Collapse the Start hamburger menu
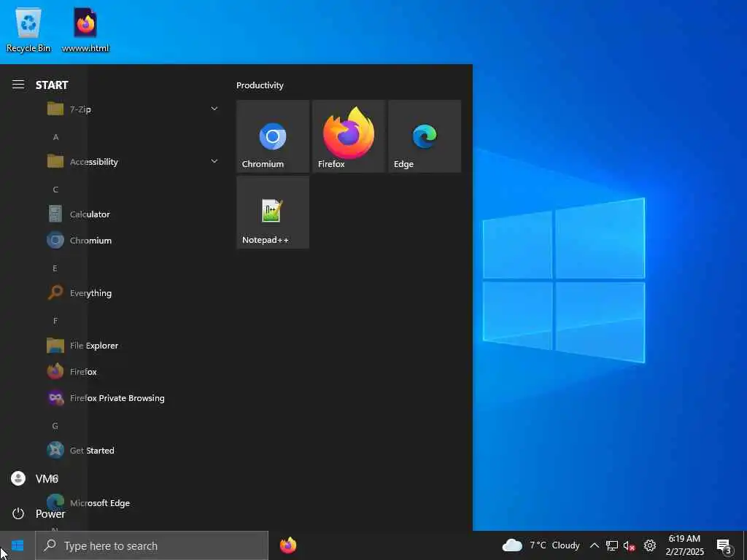Image resolution: width=747 pixels, height=560 pixels. click(18, 85)
